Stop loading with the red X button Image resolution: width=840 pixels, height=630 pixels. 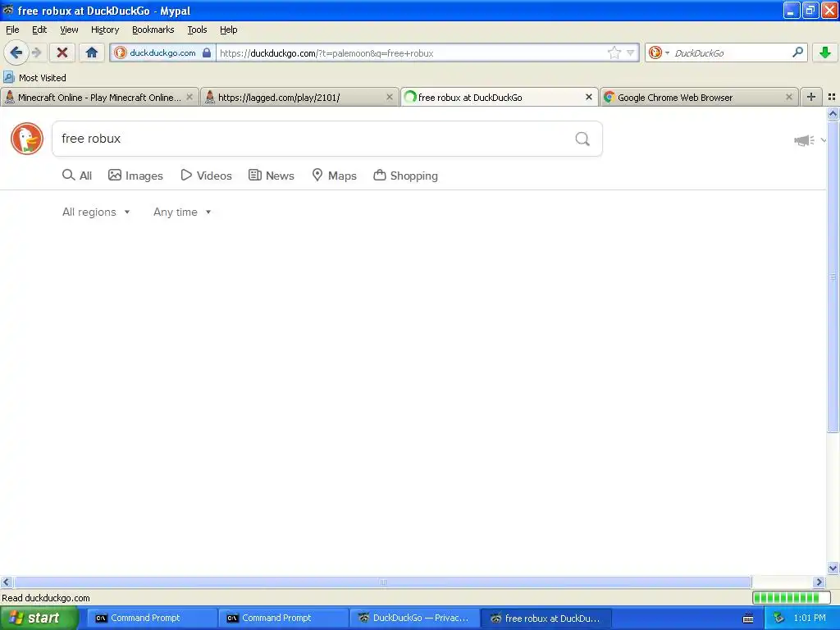click(x=62, y=52)
